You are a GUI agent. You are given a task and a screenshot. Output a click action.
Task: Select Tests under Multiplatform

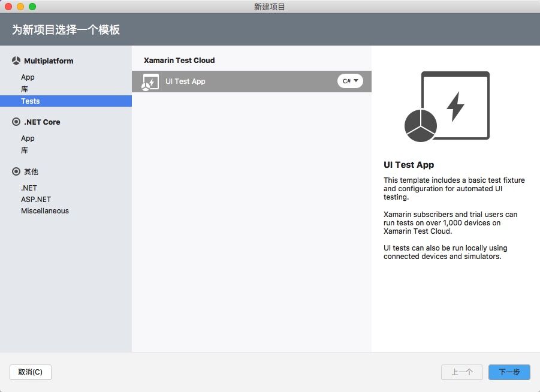(31, 101)
